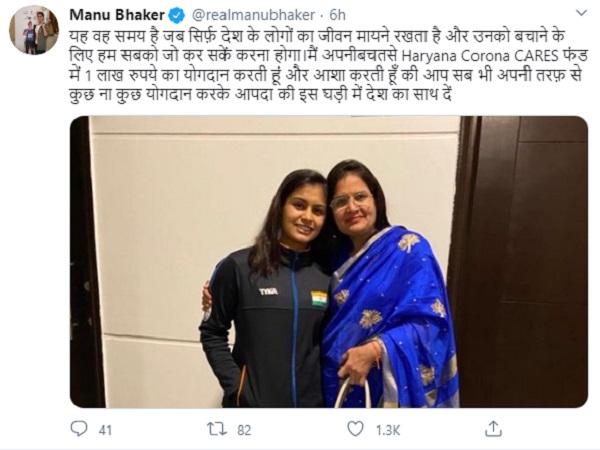Click the 1.3K likes count
Image resolution: width=600 pixels, height=450 pixels.
(387, 429)
